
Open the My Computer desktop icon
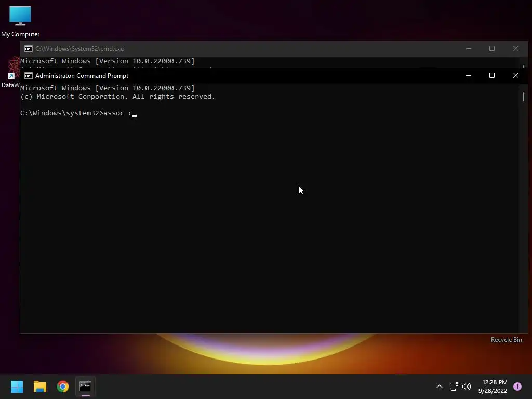(x=20, y=21)
